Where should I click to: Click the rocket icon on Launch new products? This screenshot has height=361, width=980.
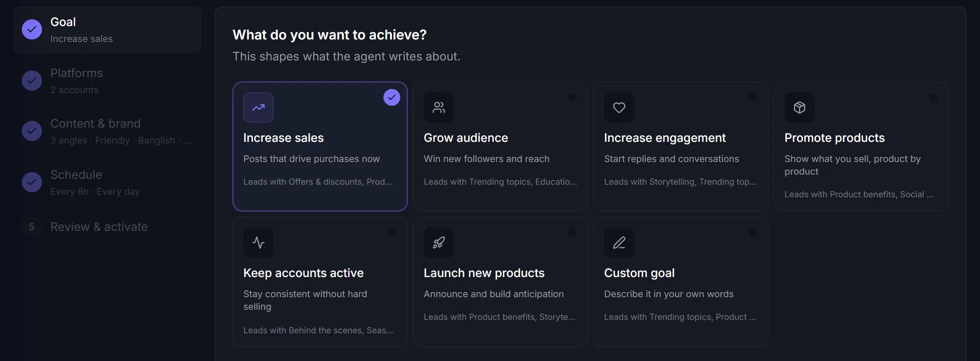pos(439,243)
